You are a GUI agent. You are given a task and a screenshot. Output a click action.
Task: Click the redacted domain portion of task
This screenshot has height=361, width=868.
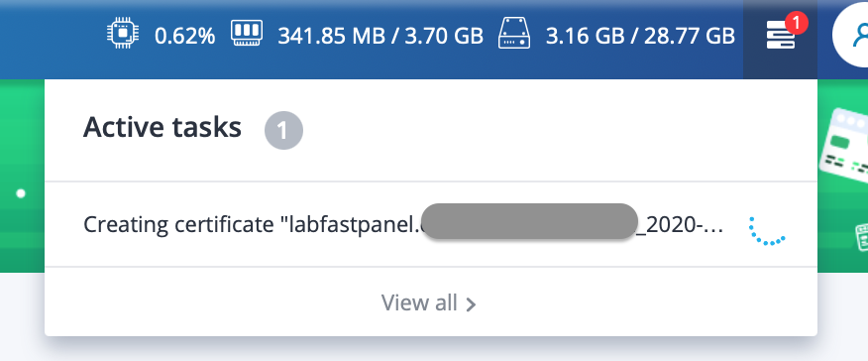[530, 221]
